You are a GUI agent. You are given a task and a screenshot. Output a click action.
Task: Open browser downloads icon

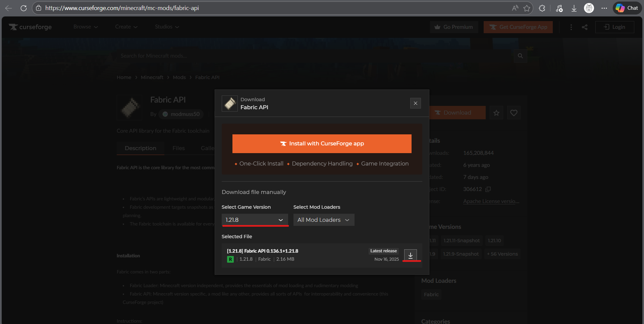[x=574, y=8]
